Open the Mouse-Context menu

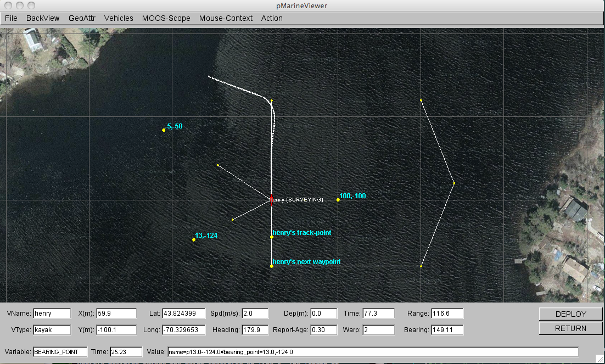point(226,18)
